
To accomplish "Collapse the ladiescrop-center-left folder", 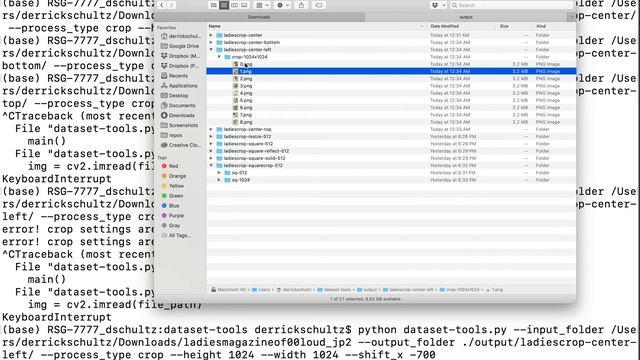I will pos(211,50).
